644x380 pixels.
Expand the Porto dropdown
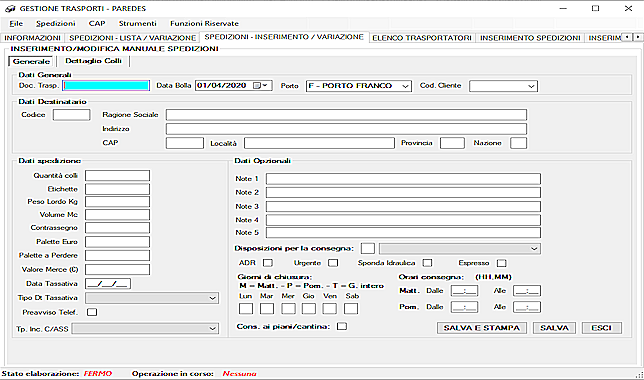coord(405,86)
